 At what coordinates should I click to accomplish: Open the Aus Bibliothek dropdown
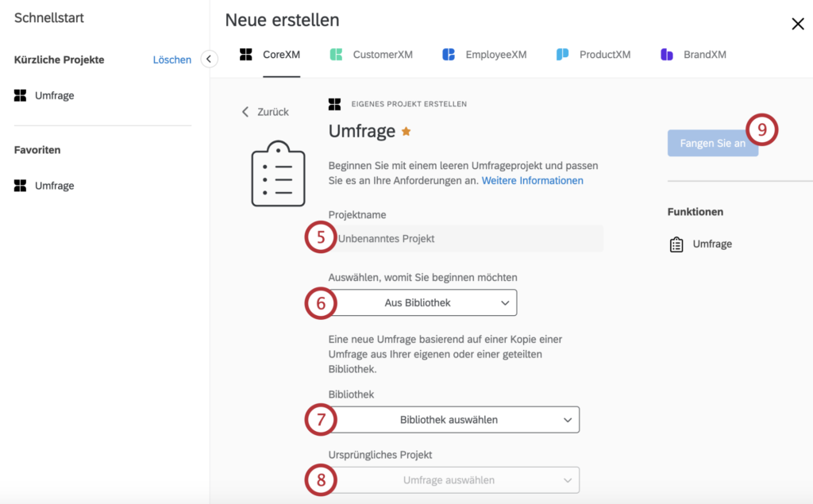point(422,303)
